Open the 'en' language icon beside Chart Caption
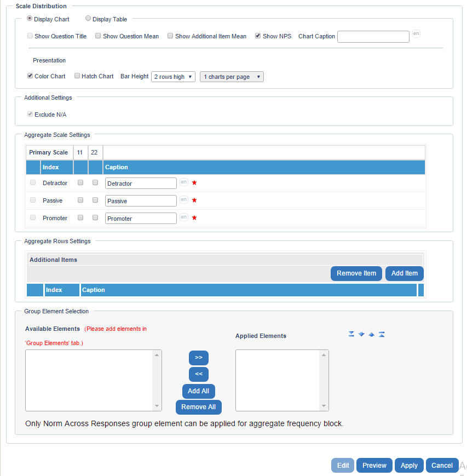 (416, 34)
